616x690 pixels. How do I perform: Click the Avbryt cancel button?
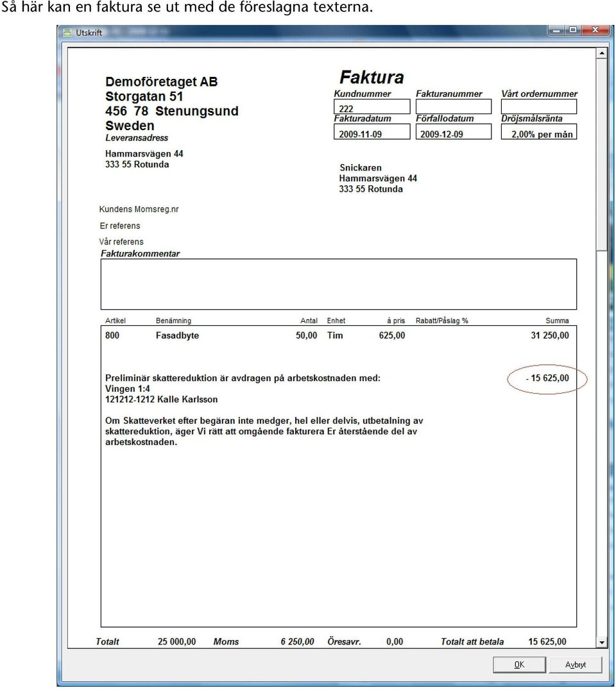[576, 664]
